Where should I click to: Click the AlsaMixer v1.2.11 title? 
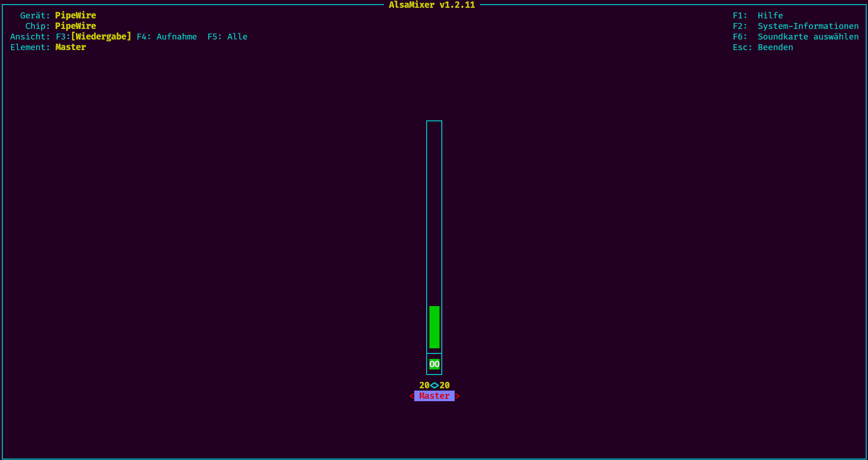click(x=431, y=5)
